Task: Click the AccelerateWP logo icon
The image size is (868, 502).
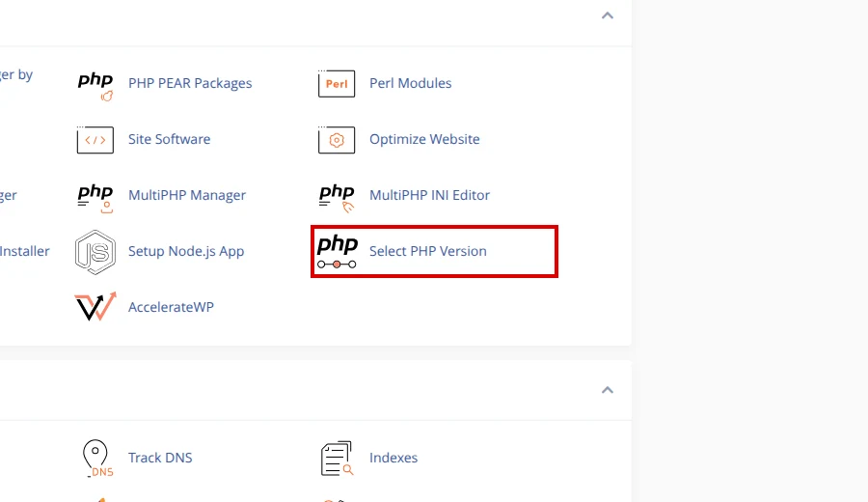Action: (x=95, y=306)
